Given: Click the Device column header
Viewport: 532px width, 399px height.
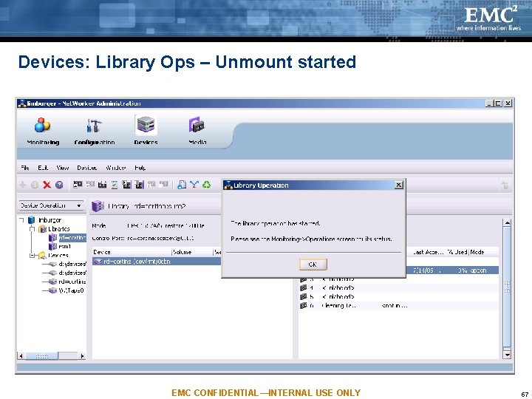Looking at the screenshot, I should (132, 252).
